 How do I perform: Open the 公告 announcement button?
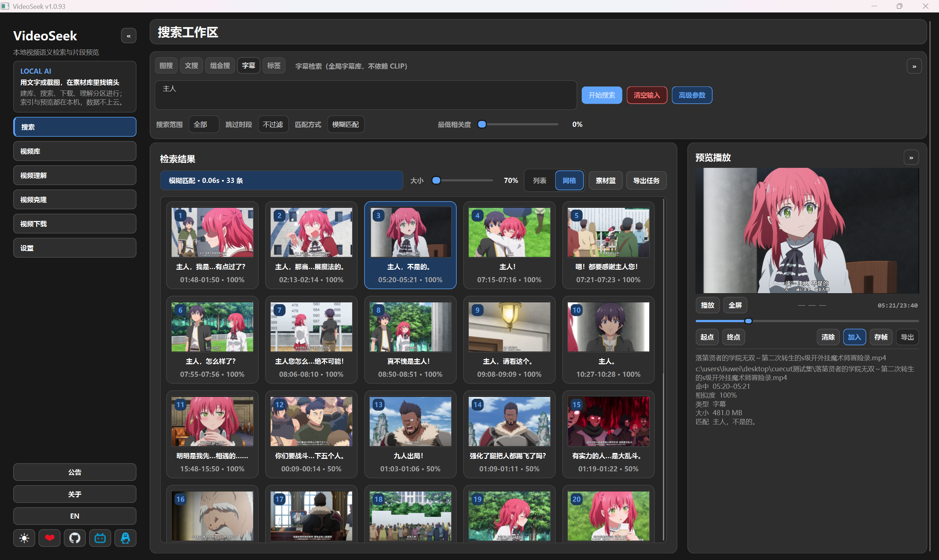click(x=75, y=472)
